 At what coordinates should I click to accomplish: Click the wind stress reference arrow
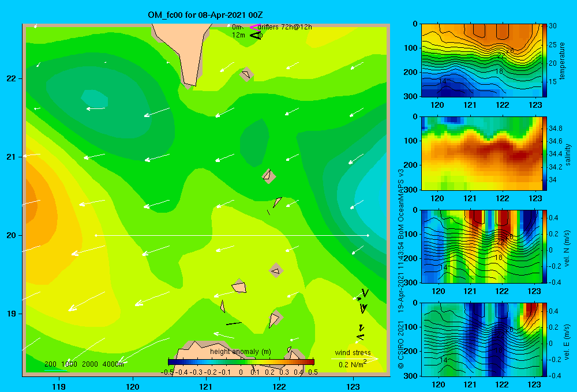click(354, 359)
